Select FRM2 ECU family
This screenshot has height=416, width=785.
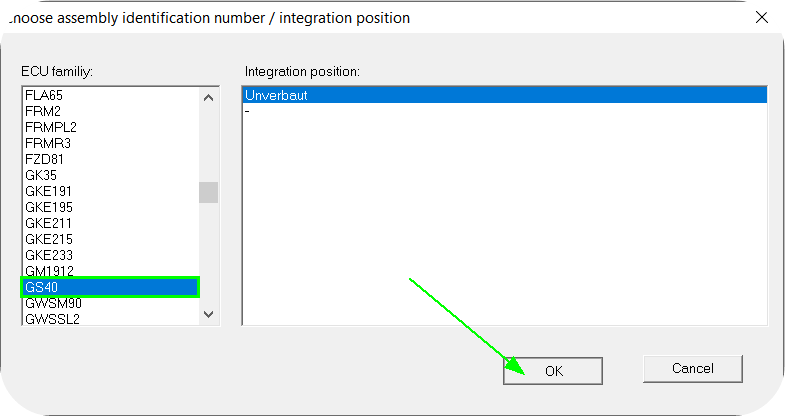[x=43, y=111]
